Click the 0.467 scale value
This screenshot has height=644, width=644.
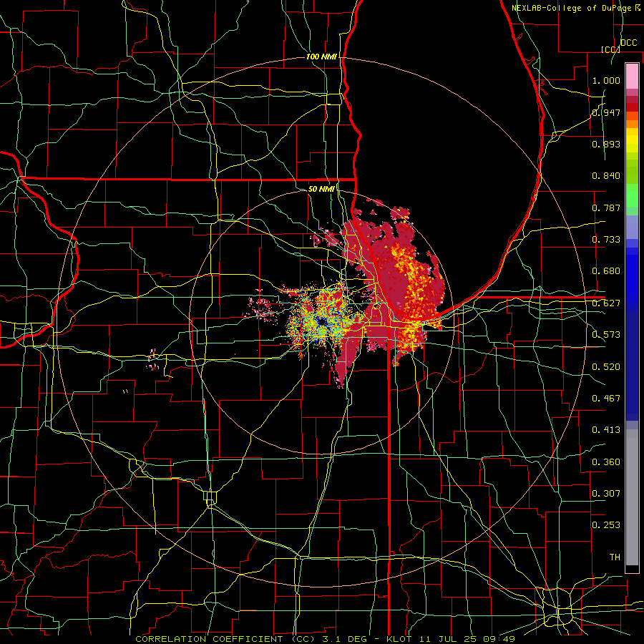(x=606, y=399)
